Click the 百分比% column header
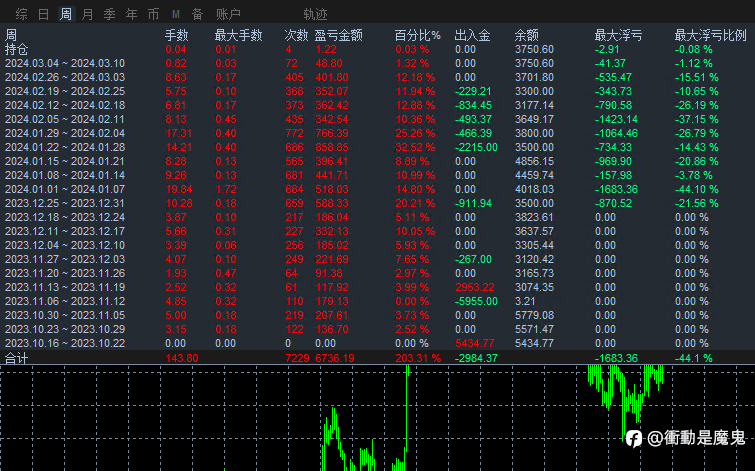The image size is (755, 471). tap(417, 35)
